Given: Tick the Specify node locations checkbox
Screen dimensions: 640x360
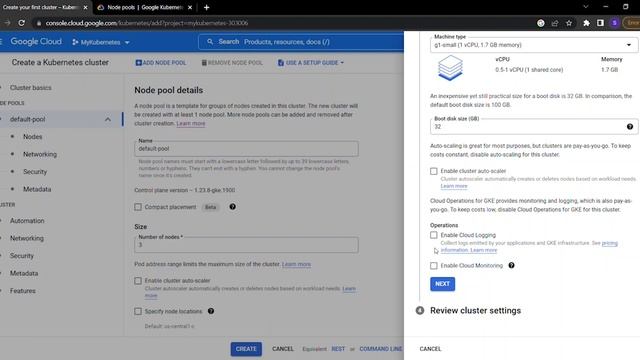Looking at the screenshot, I should (x=138, y=311).
